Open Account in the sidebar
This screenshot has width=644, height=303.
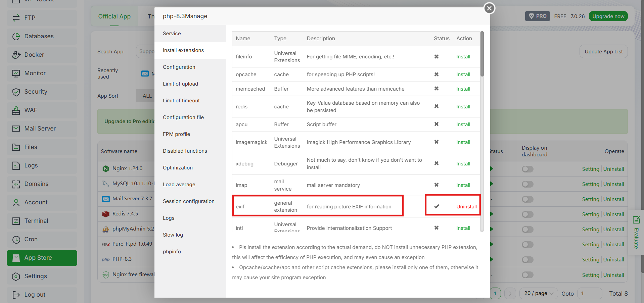42,202
